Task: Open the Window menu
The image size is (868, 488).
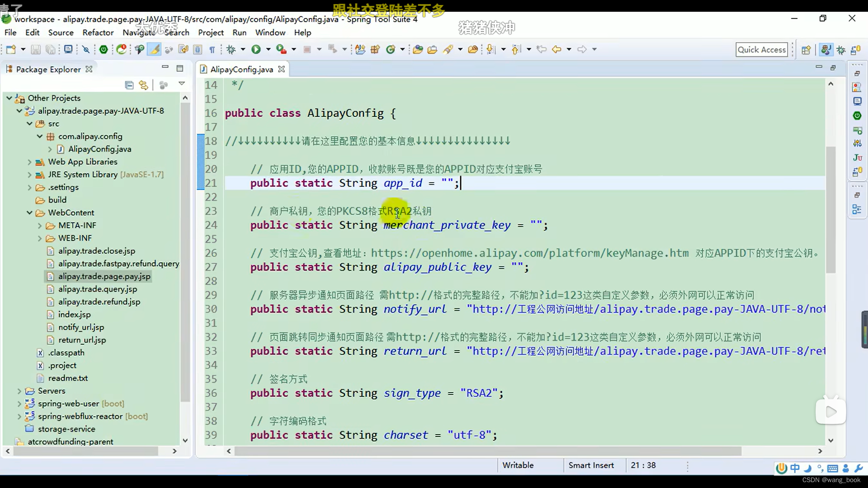Action: pyautogui.click(x=270, y=33)
